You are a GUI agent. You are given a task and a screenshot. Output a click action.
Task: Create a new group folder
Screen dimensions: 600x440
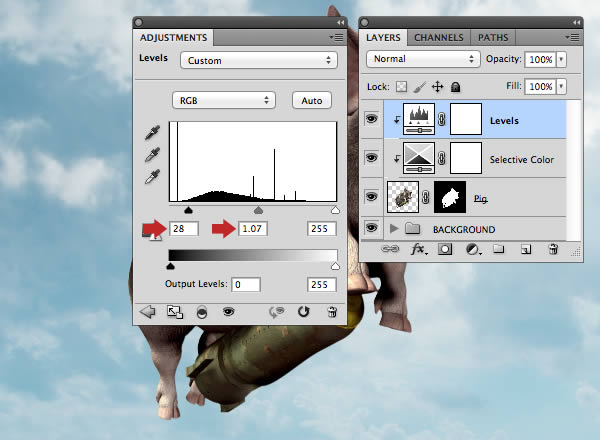coord(498,249)
